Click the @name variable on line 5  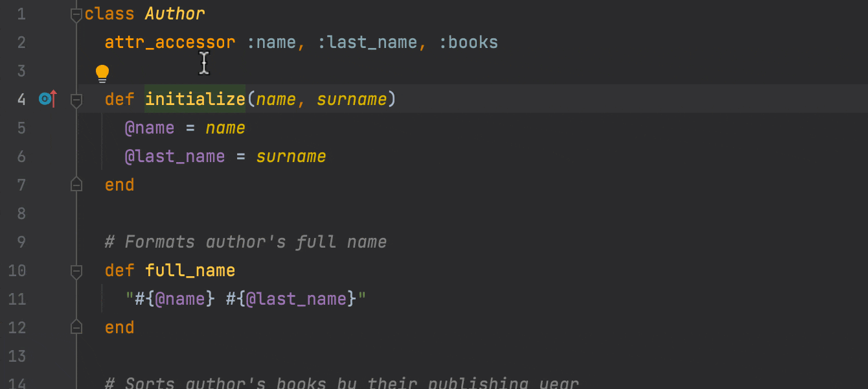tap(150, 127)
